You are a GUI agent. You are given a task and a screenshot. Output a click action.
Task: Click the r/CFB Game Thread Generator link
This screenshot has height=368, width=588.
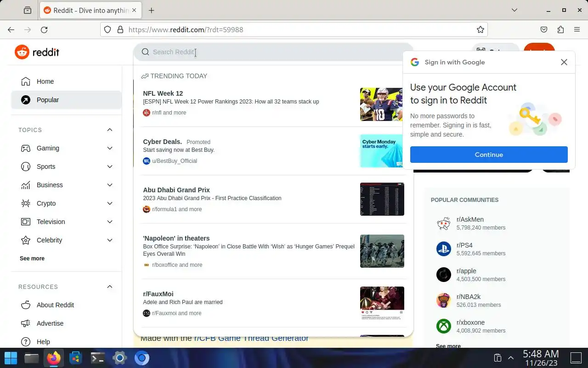pos(251,339)
